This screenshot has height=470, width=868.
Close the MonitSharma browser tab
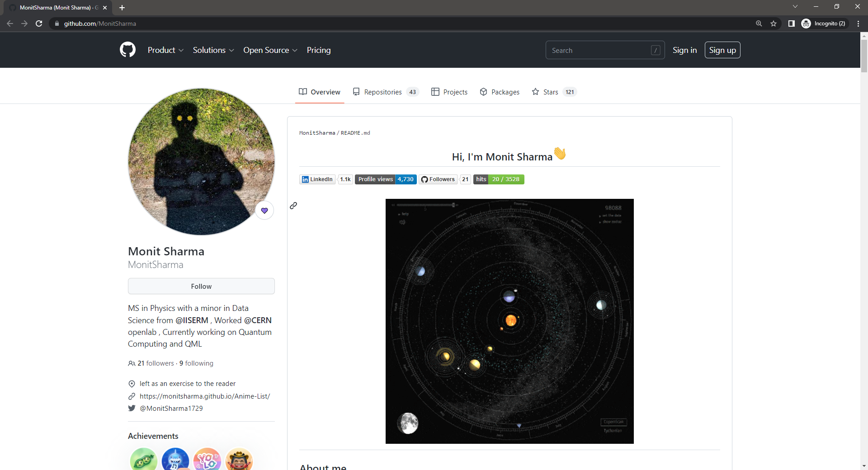point(105,8)
